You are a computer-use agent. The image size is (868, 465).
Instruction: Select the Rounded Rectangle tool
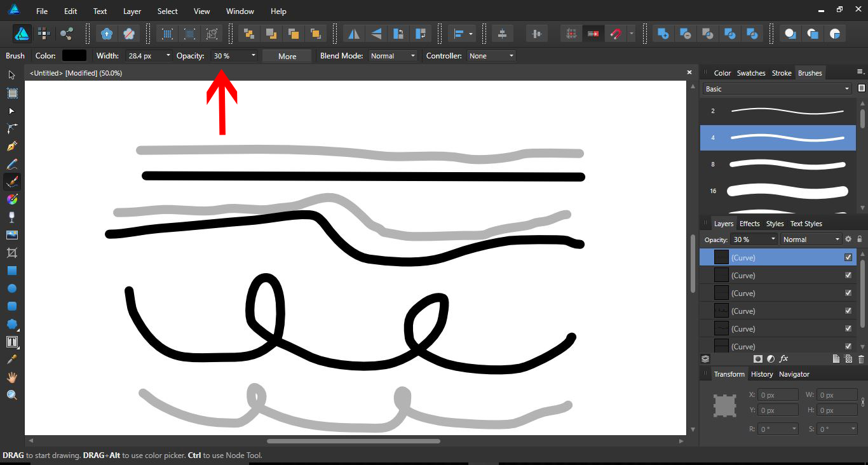(11, 306)
